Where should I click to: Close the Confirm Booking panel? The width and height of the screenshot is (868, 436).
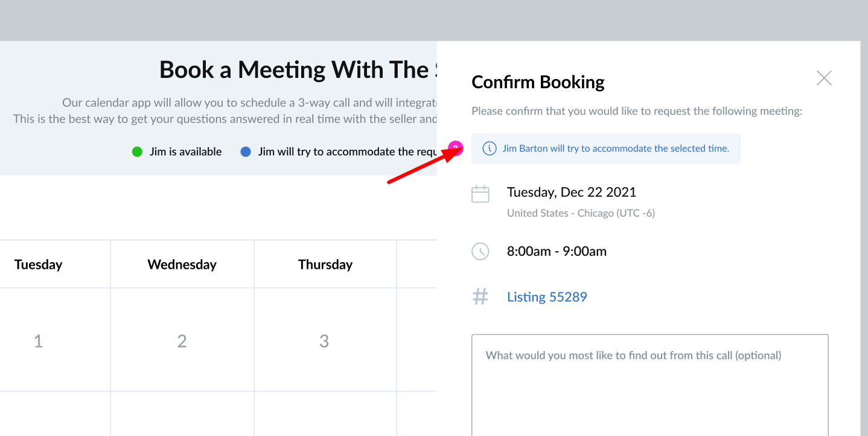point(824,78)
